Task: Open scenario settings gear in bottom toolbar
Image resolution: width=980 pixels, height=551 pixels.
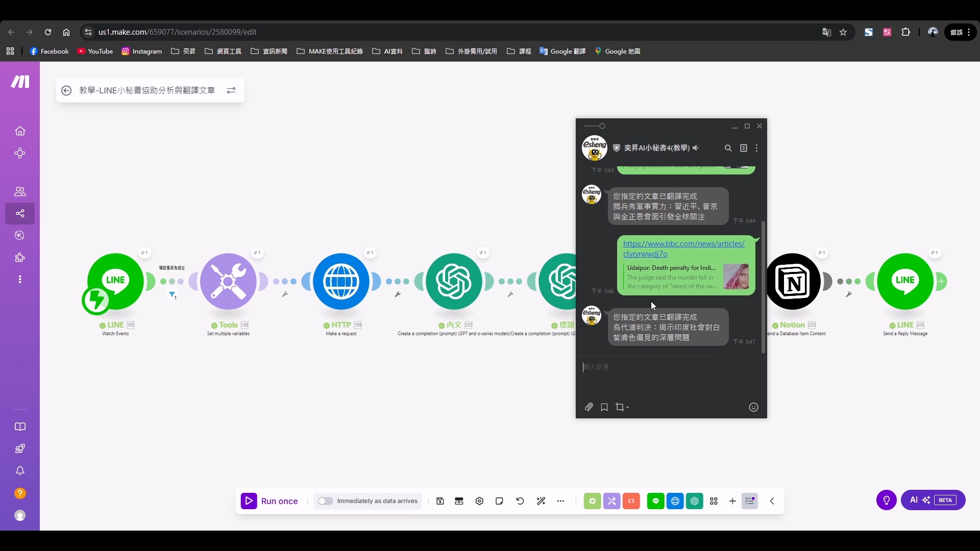Action: [x=479, y=501]
